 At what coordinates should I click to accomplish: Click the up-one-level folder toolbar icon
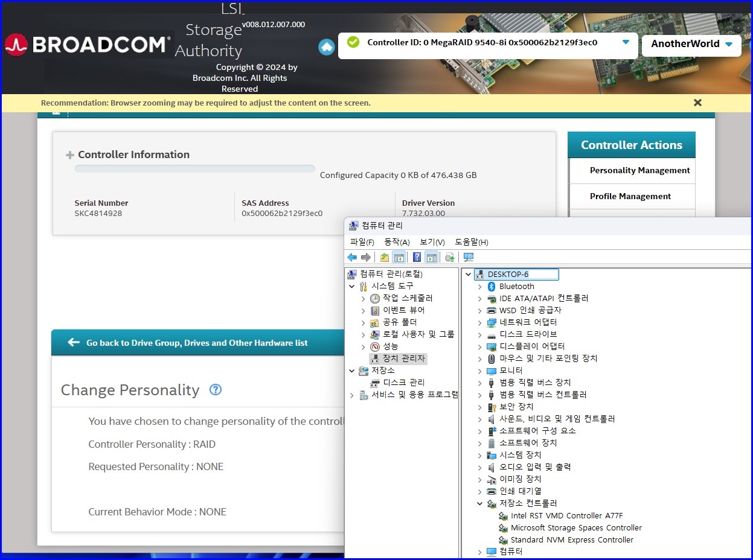click(385, 258)
